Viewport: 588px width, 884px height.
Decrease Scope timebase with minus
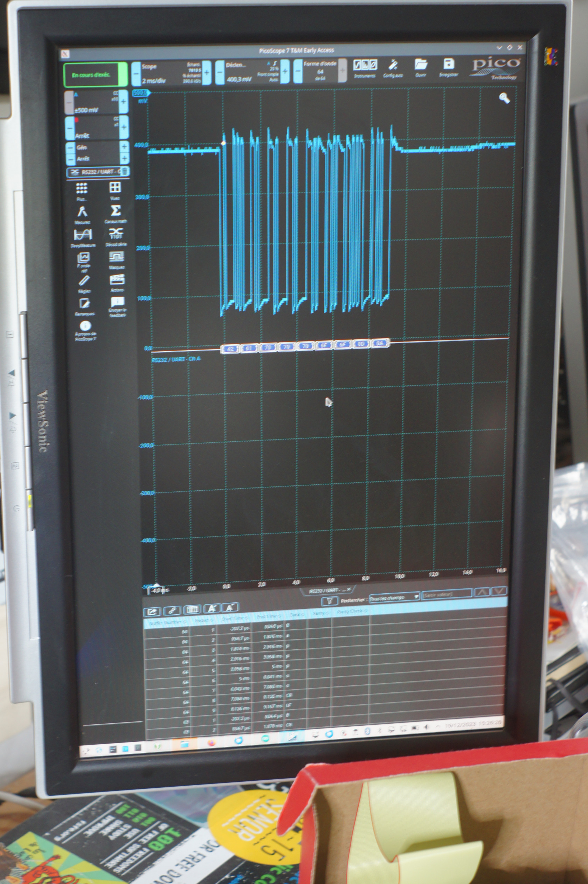point(136,74)
